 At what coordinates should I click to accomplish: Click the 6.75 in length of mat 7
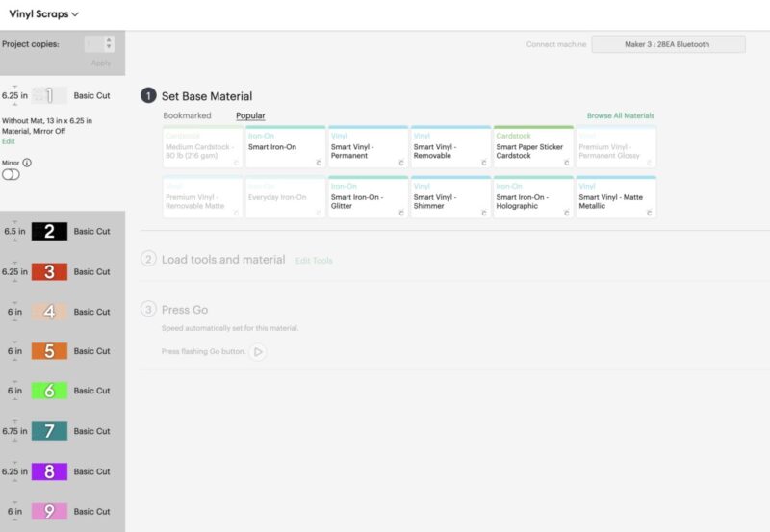click(14, 431)
